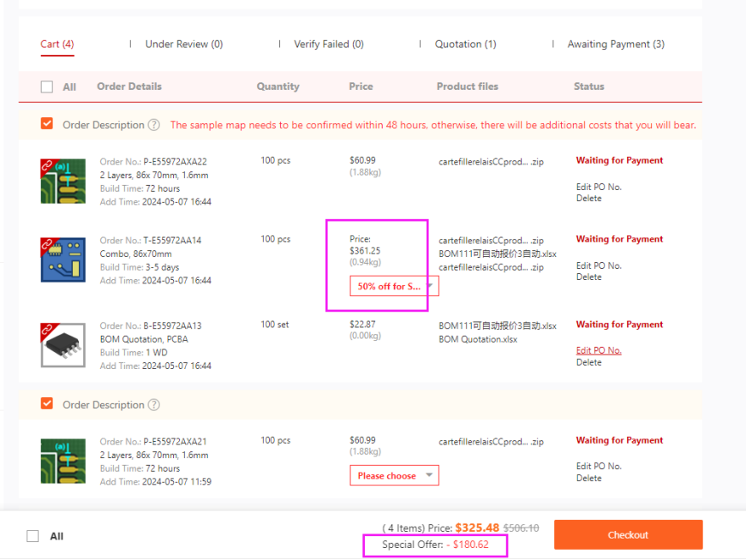Switch to the Under Review (0) tab
746x560 pixels.
click(x=183, y=45)
